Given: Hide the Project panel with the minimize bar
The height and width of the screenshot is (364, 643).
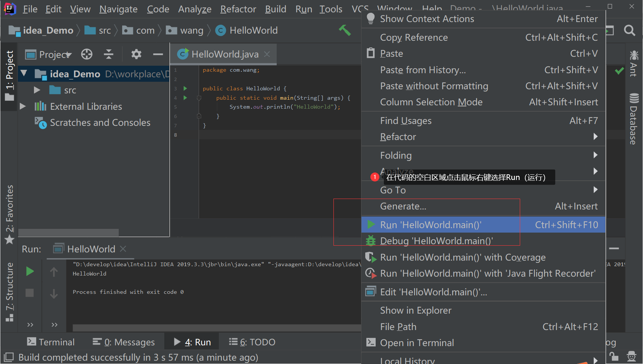Looking at the screenshot, I should click(x=158, y=54).
